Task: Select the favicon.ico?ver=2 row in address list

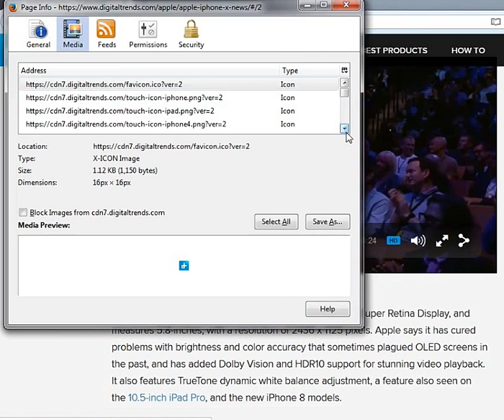Action: click(179, 84)
